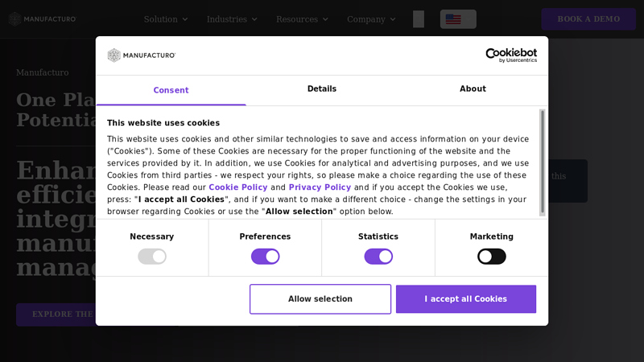This screenshot has width=644, height=362.
Task: Toggle the Necessary cookies switch
Action: (152, 257)
